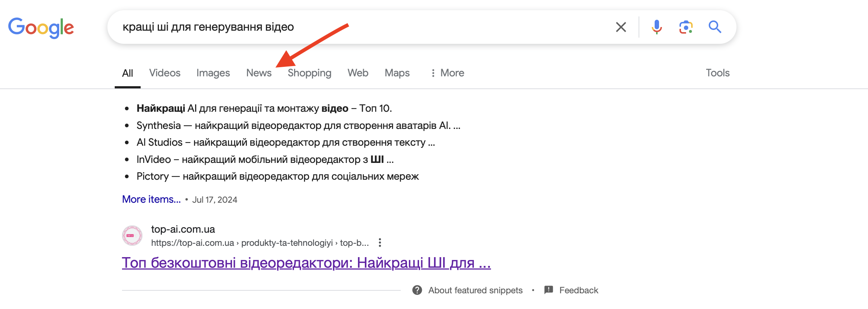Click into the search query field

[365, 27]
